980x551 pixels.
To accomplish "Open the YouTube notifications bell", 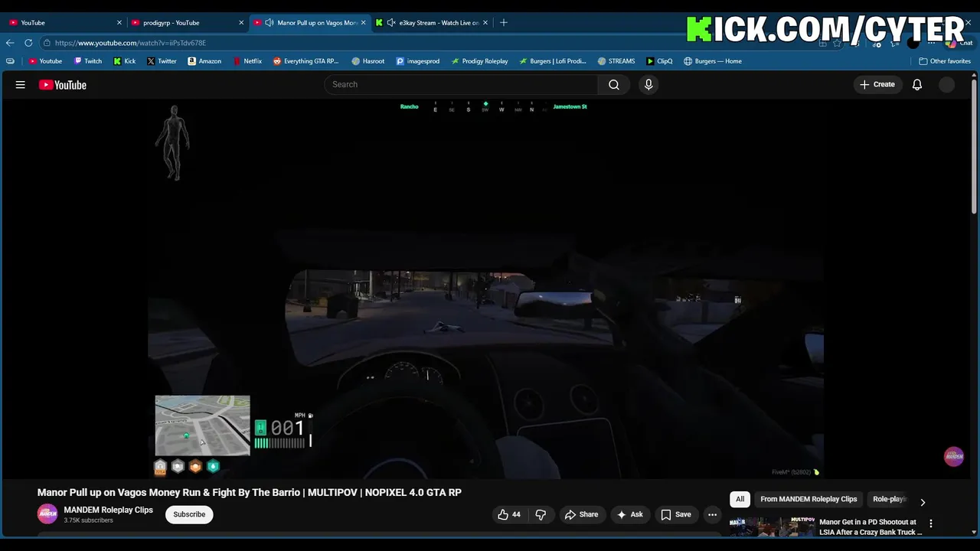I will coord(917,84).
